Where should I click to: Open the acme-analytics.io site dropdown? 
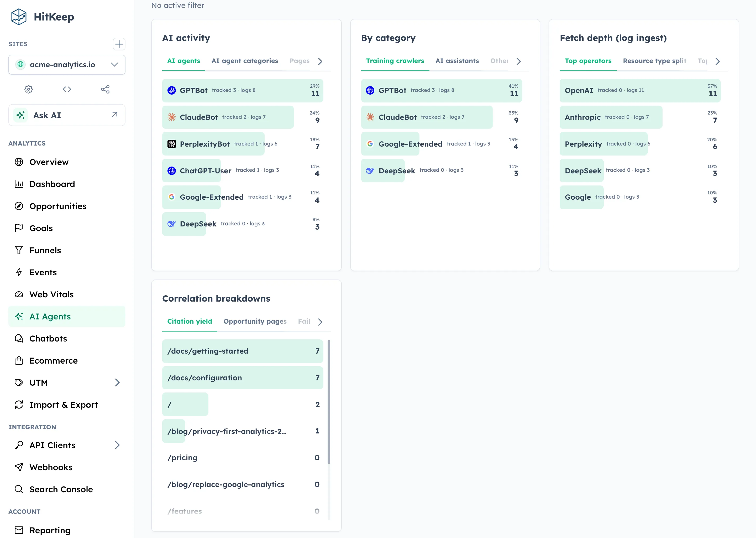coord(67,65)
